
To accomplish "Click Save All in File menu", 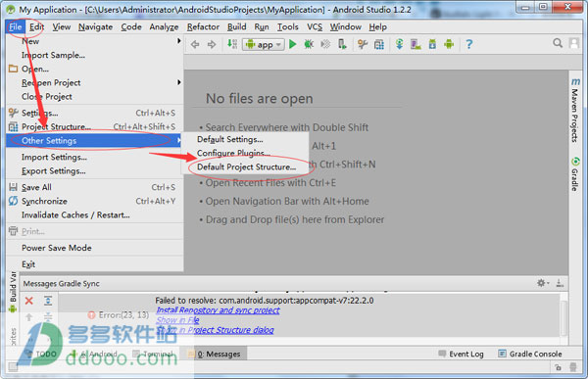I will point(94,187).
